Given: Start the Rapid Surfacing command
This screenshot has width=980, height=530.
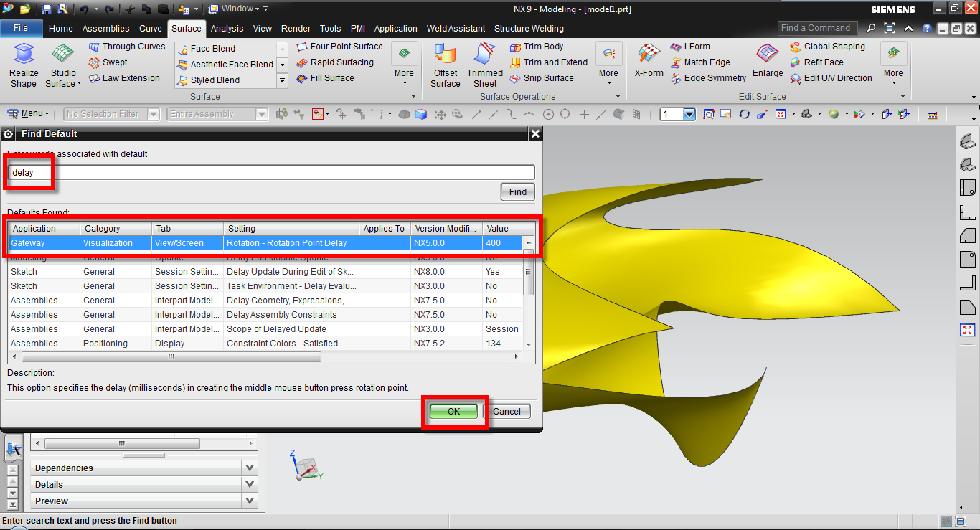Looking at the screenshot, I should (334, 62).
